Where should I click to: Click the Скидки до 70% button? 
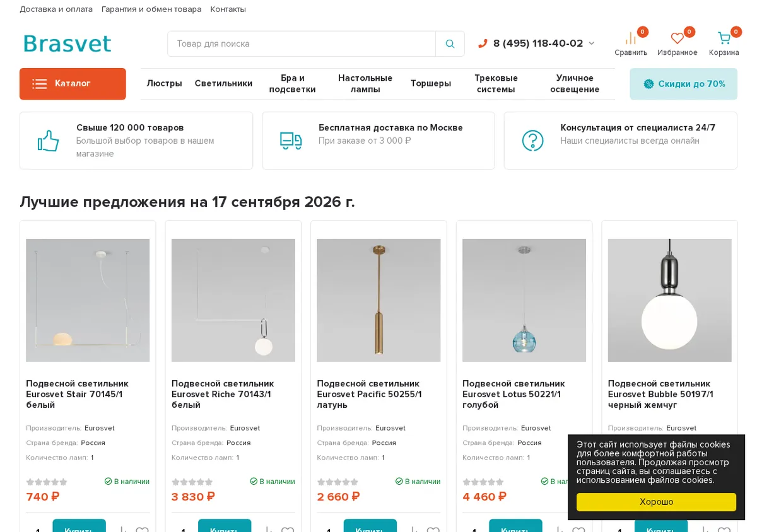point(683,84)
